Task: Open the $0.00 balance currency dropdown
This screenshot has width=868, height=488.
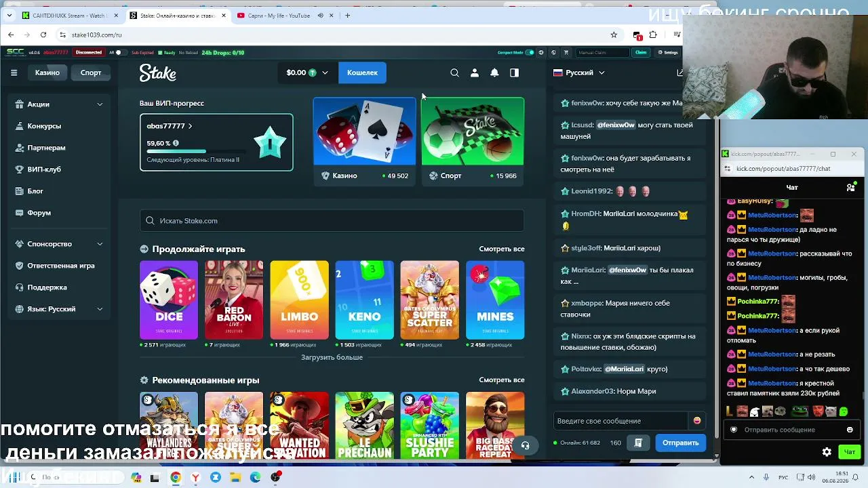Action: point(307,73)
